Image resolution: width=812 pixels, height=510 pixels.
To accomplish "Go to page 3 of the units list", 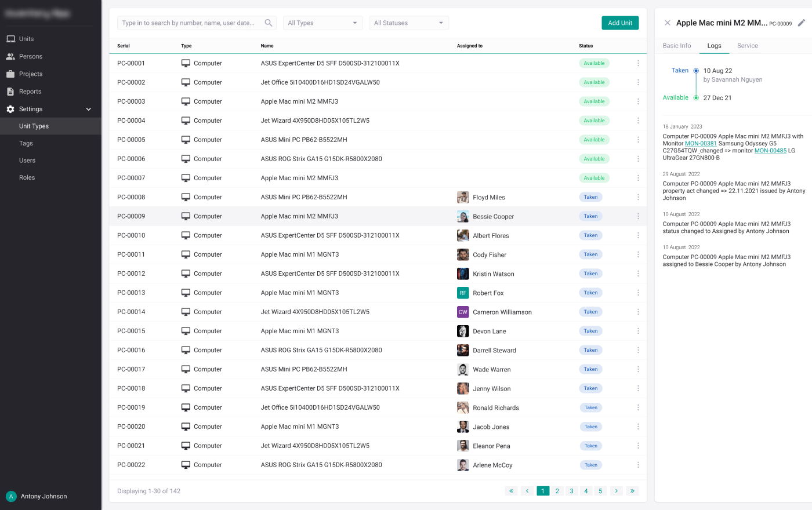I will tap(571, 491).
